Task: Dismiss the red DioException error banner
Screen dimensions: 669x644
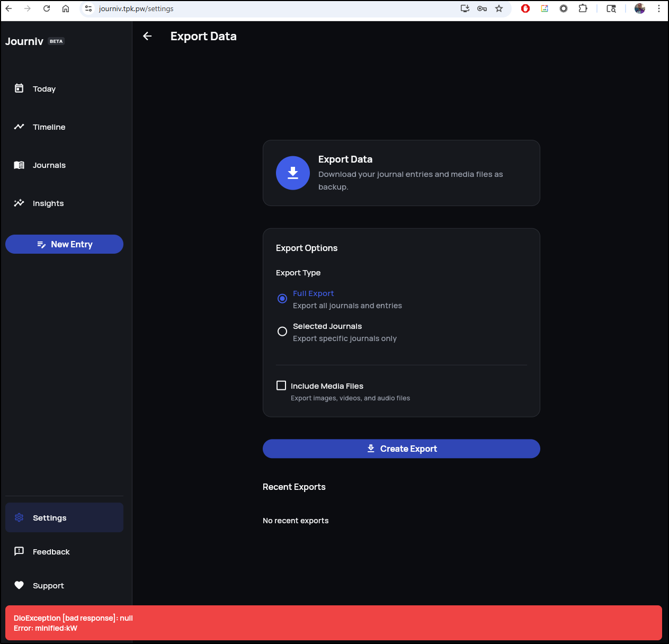Action: click(334, 623)
